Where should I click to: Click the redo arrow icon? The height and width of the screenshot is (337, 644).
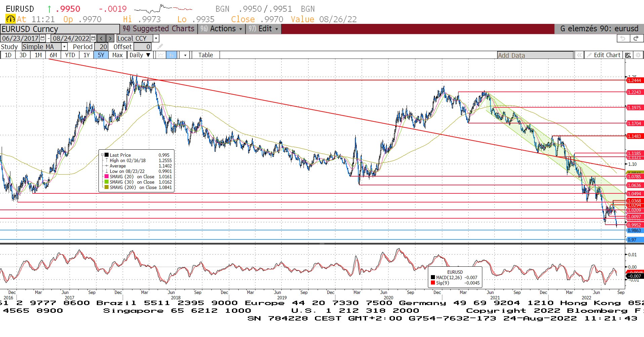point(636,38)
